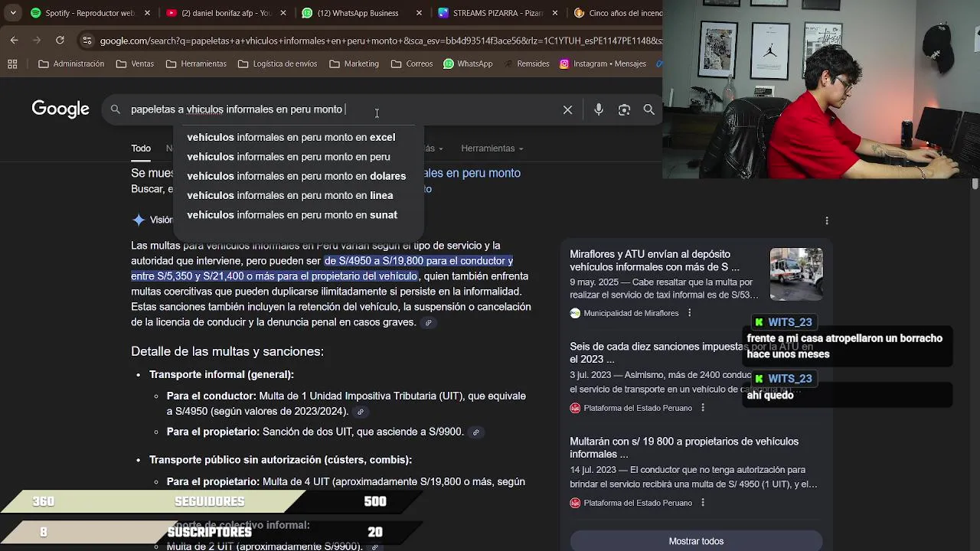Image resolution: width=980 pixels, height=551 pixels.
Task: Open the Administración bookmark folder
Action: pyautogui.click(x=71, y=64)
